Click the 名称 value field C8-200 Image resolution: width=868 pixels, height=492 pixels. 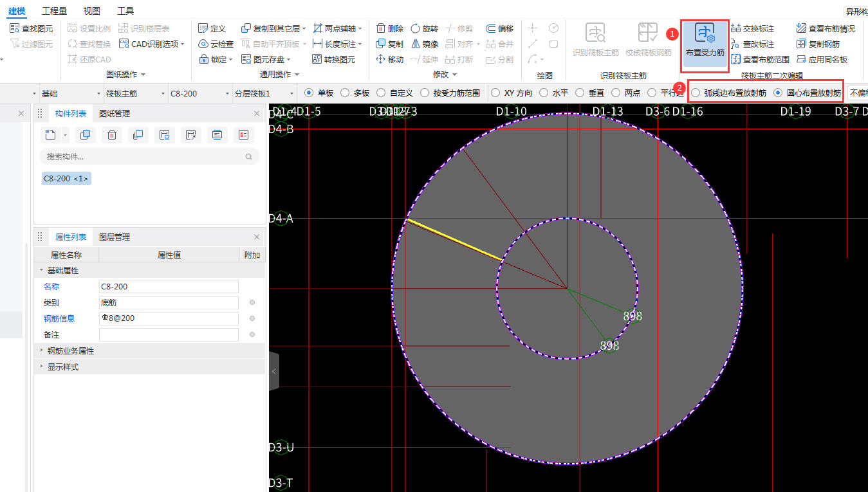point(169,286)
